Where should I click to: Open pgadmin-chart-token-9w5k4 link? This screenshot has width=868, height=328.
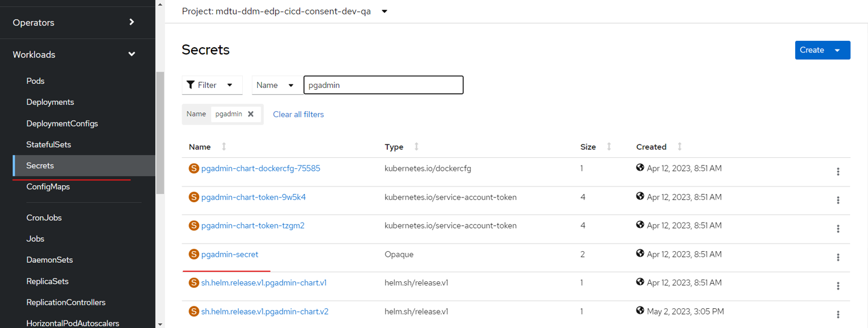tap(254, 197)
